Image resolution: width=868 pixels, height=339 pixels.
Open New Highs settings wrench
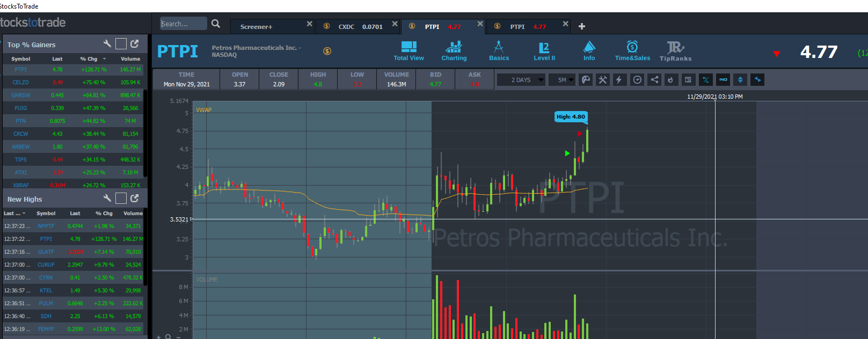pyautogui.click(x=107, y=198)
